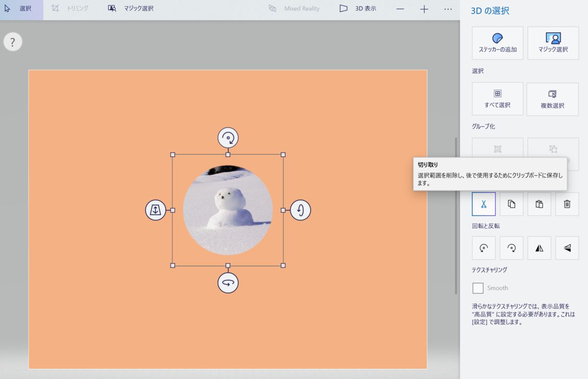The image size is (588, 379).
Task: Rotate left using counterclockwise icon
Action: pyautogui.click(x=484, y=248)
